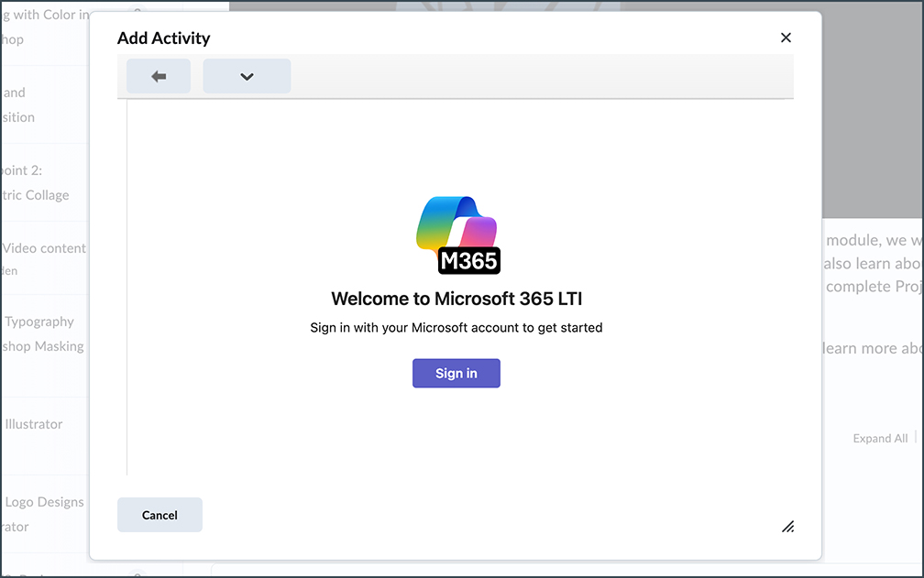Select the Illustrator item in background sidebar

(x=34, y=424)
